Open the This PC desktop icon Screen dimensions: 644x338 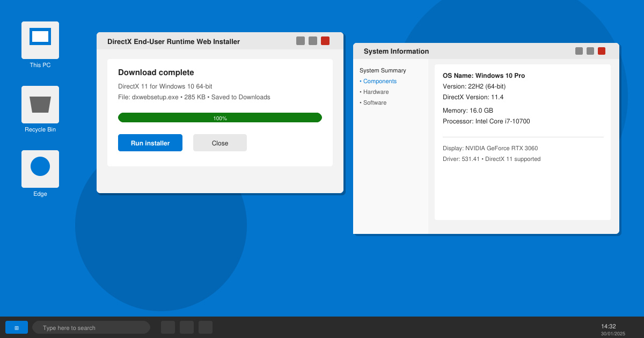coord(40,40)
